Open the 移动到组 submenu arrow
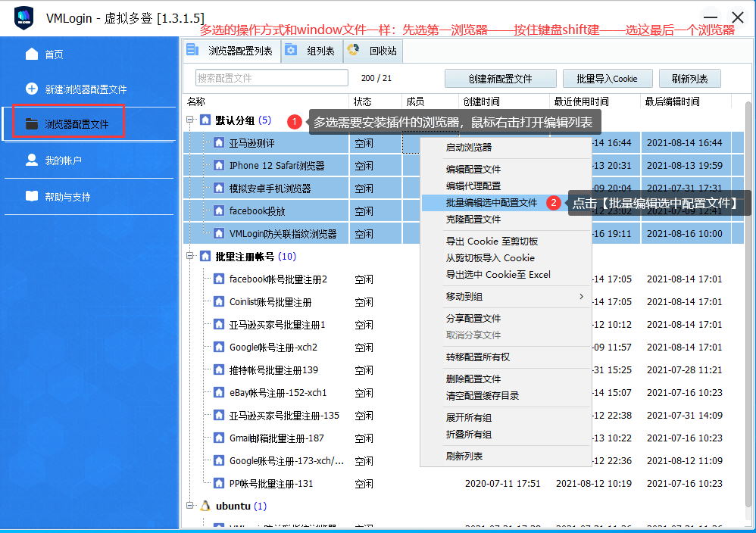This screenshot has height=533, width=756. tap(582, 296)
